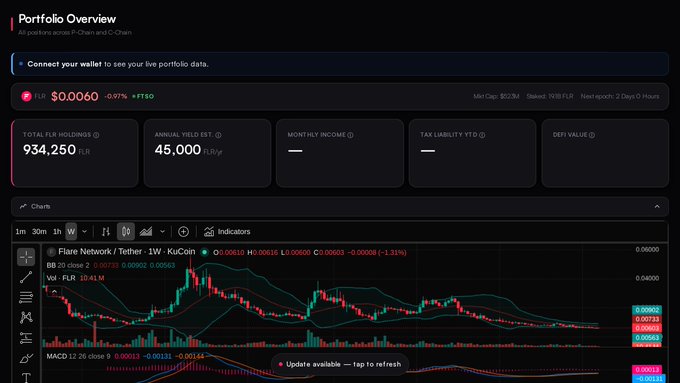Click the -0.97% price change
680x383 pixels.
(x=116, y=96)
